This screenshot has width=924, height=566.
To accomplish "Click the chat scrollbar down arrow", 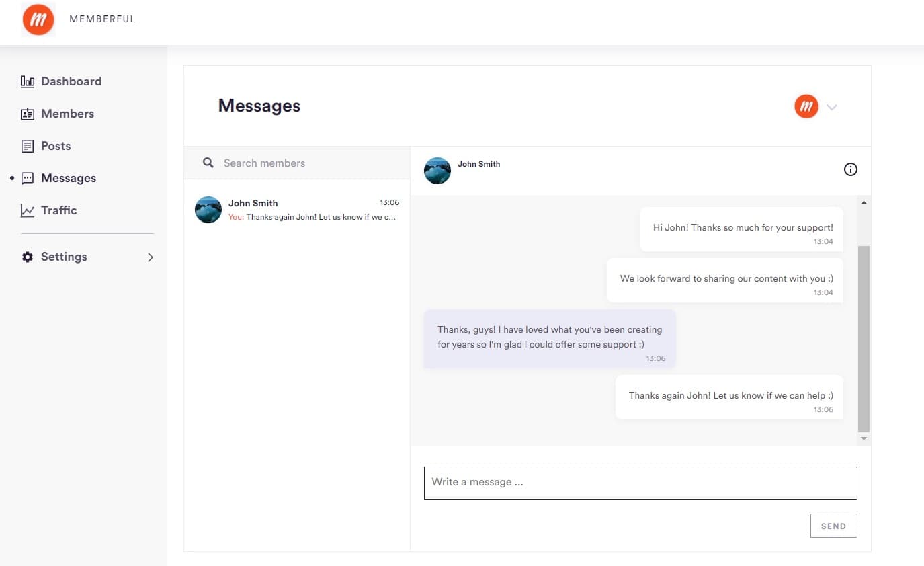I will [864, 438].
